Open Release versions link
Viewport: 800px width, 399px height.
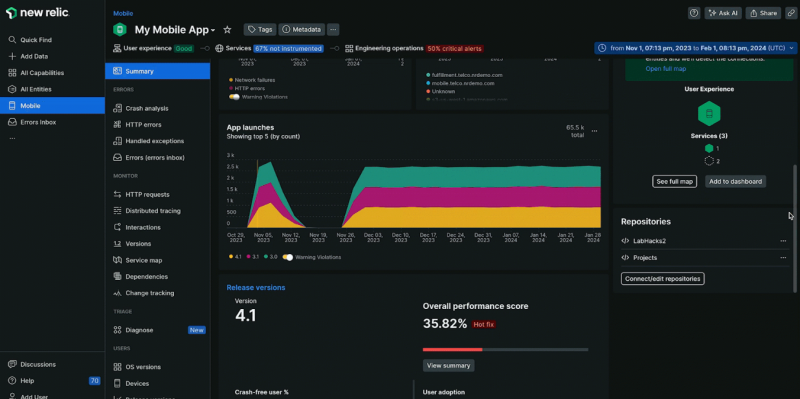point(256,287)
